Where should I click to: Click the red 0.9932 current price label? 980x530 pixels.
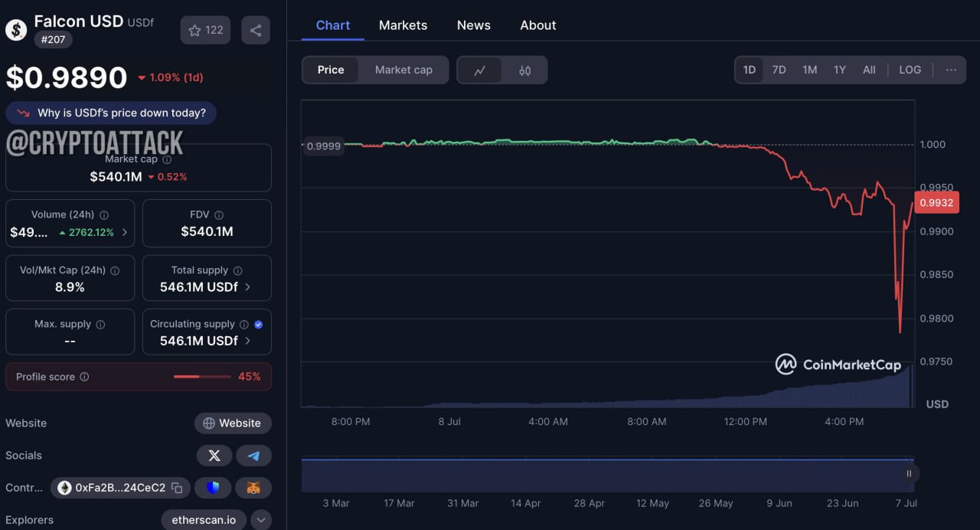click(x=936, y=202)
